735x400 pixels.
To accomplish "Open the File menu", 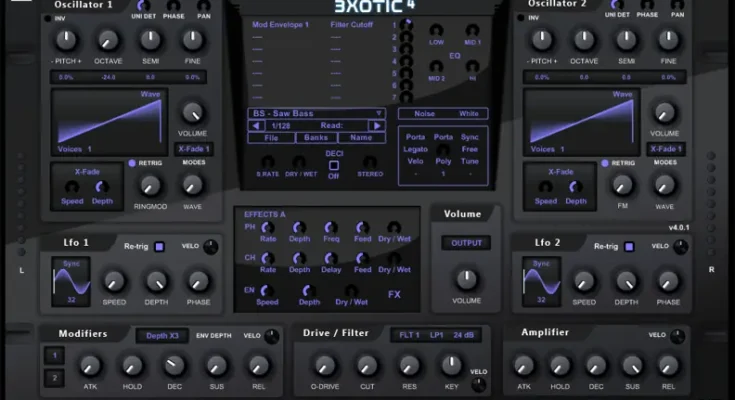I will (271, 138).
